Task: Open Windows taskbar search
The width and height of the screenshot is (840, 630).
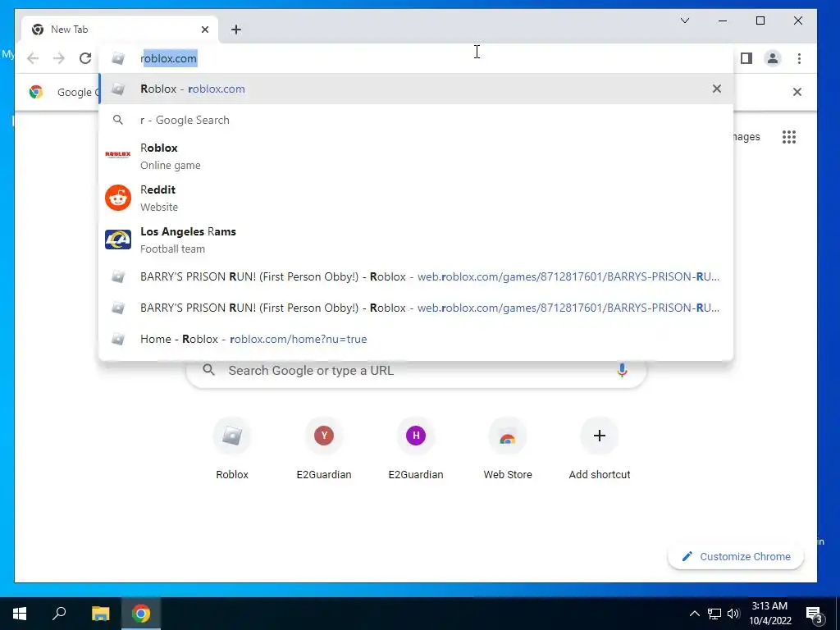Action: tap(59, 614)
